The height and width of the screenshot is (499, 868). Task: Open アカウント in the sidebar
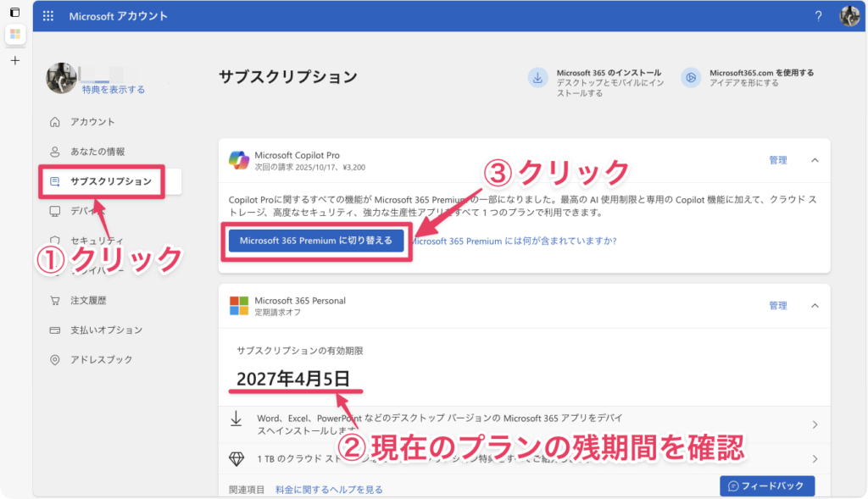[92, 122]
